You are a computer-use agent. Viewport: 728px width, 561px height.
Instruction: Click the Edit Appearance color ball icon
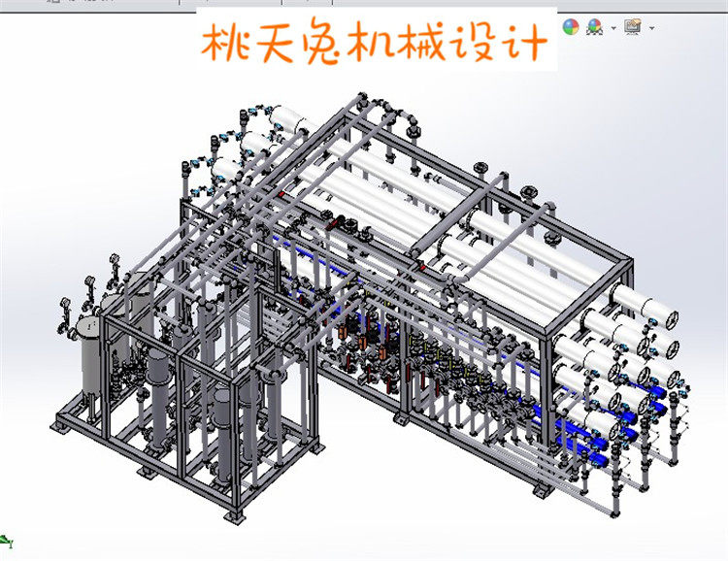[571, 27]
